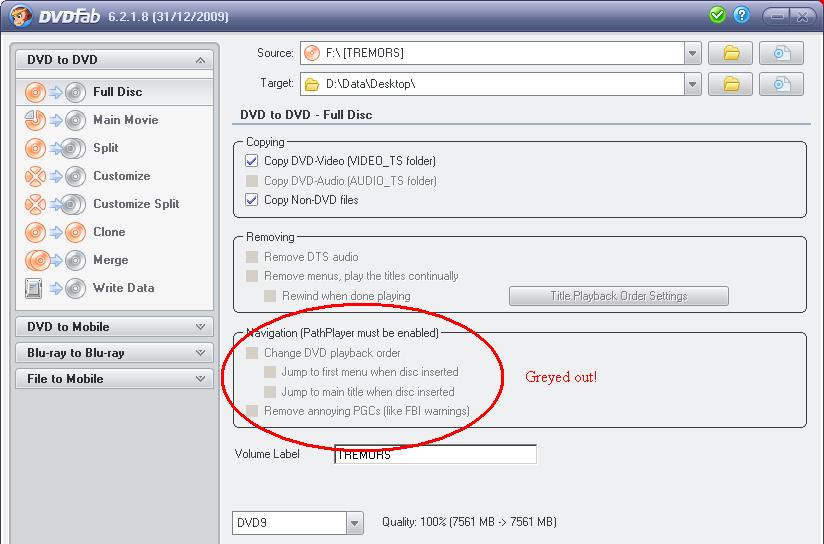The width and height of the screenshot is (824, 544).
Task: Toggle Rewind when done playing
Action: [x=270, y=296]
